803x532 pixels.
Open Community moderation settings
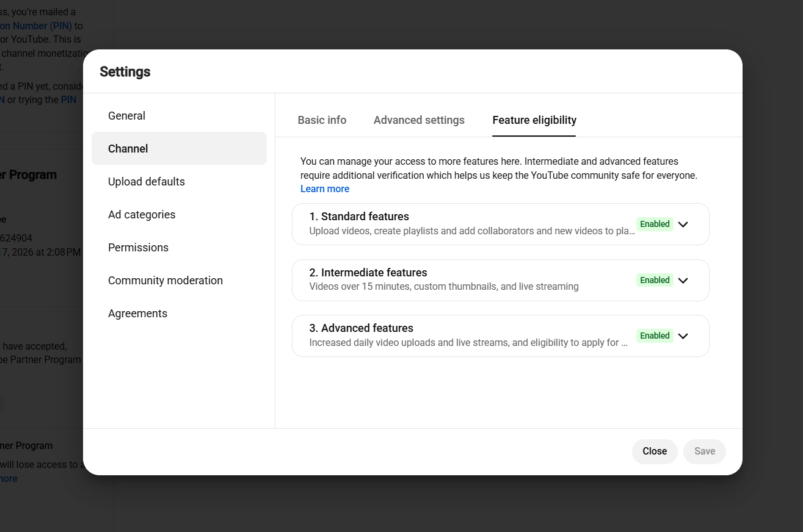click(x=179, y=281)
